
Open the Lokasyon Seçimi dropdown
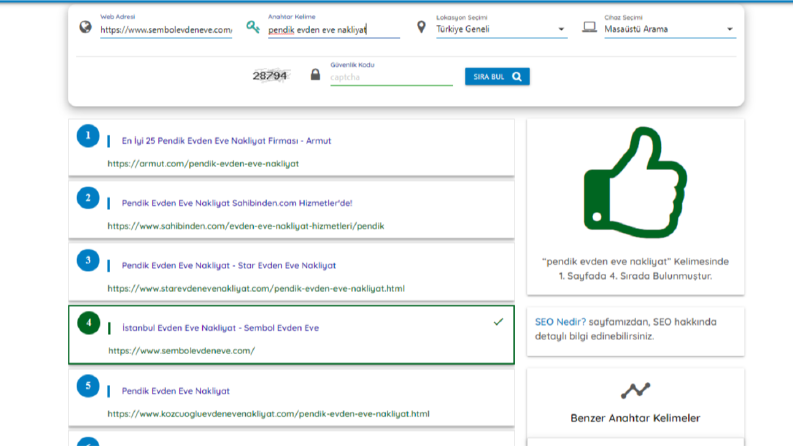[x=501, y=29]
